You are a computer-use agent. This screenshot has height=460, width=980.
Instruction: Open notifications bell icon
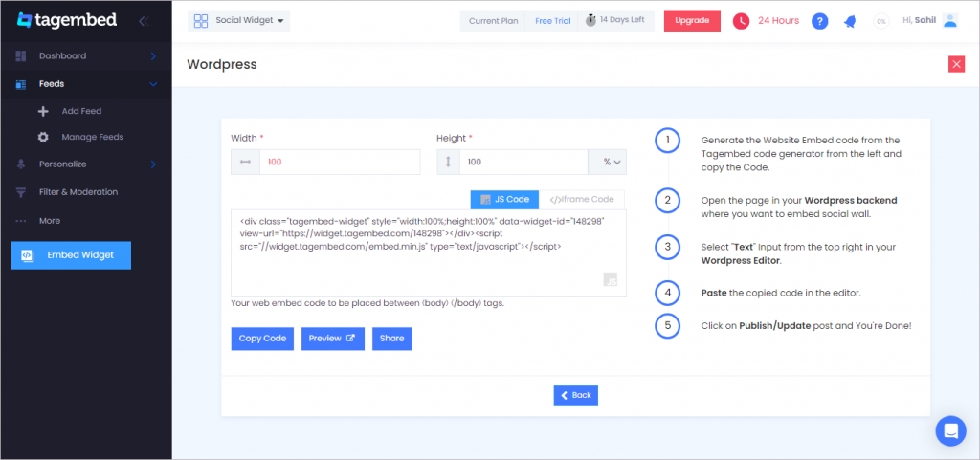coord(850,21)
